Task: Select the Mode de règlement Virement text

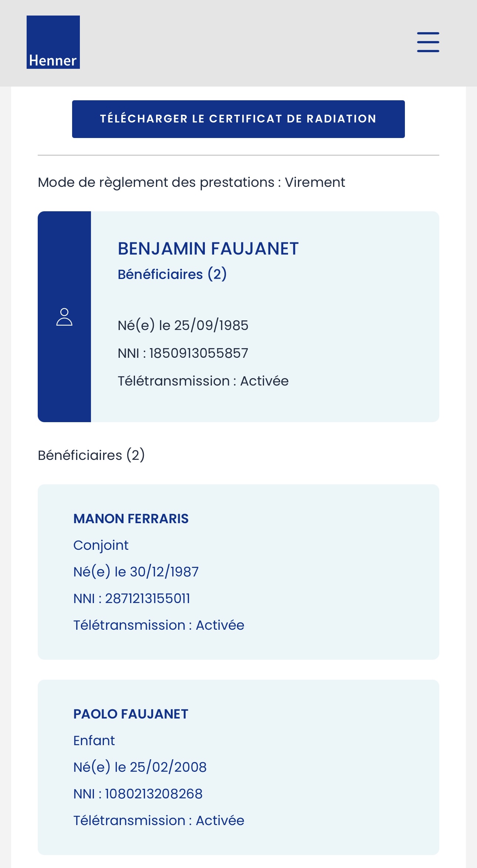Action: pyautogui.click(x=192, y=182)
